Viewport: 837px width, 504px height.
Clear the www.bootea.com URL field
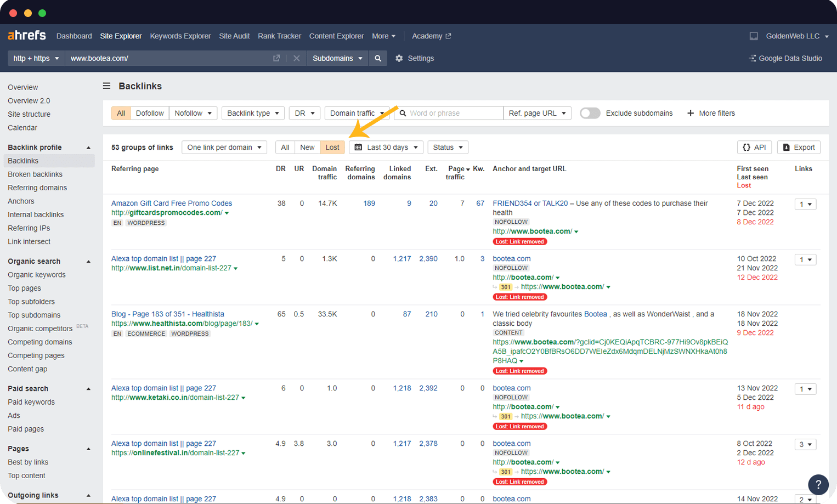pyautogui.click(x=296, y=58)
